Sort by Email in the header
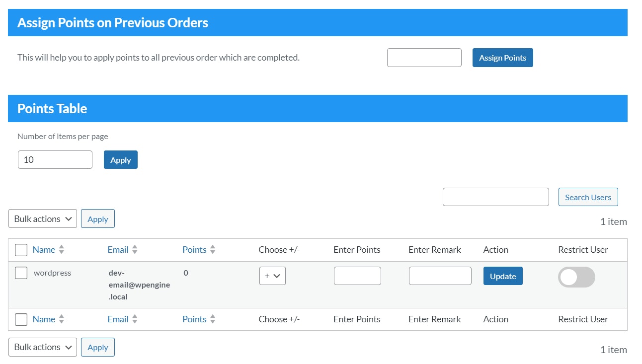642x364 pixels. (118, 250)
